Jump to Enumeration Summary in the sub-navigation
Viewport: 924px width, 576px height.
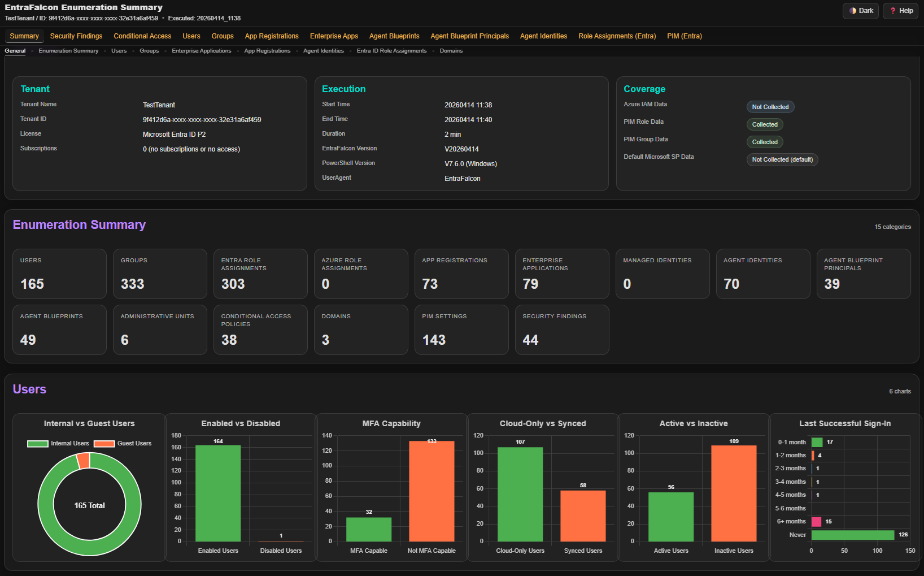pos(68,51)
